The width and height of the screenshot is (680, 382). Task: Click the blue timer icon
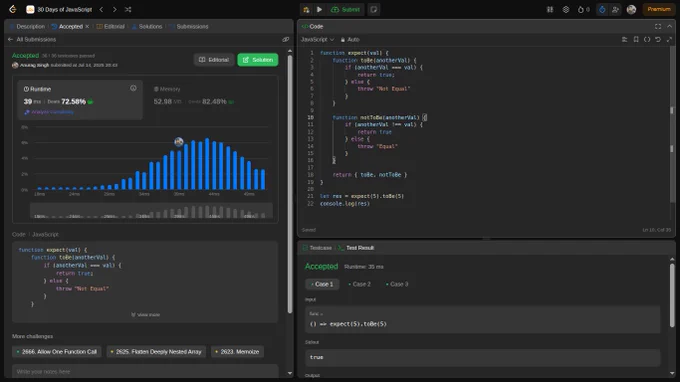tap(602, 10)
